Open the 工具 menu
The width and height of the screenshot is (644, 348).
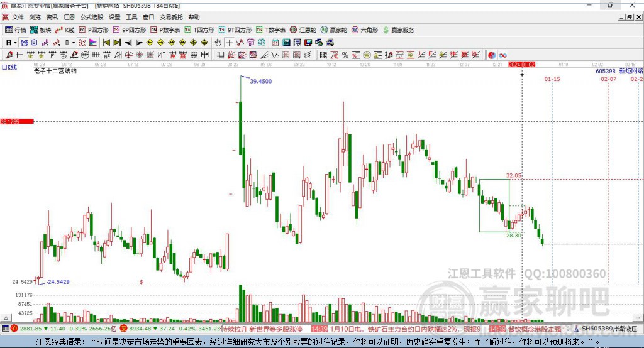131,17
